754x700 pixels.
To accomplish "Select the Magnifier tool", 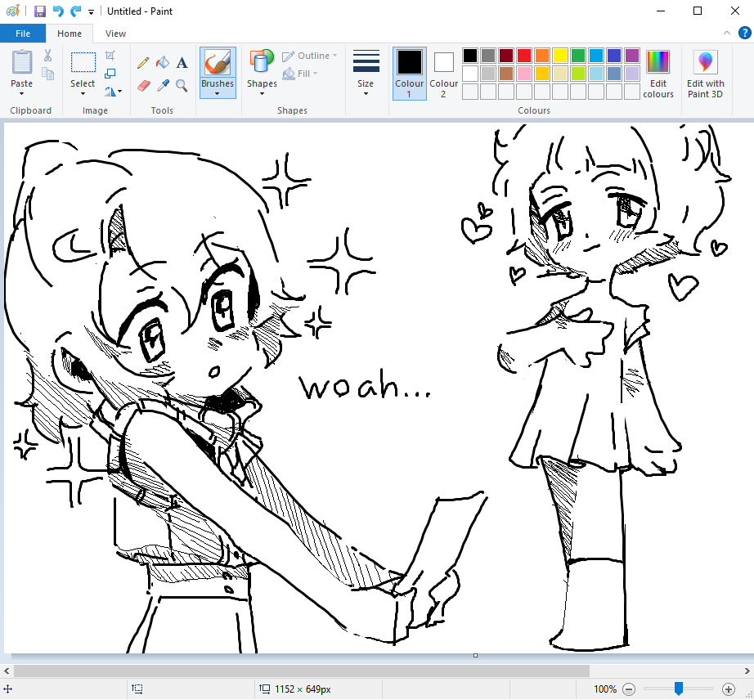I will 182,86.
